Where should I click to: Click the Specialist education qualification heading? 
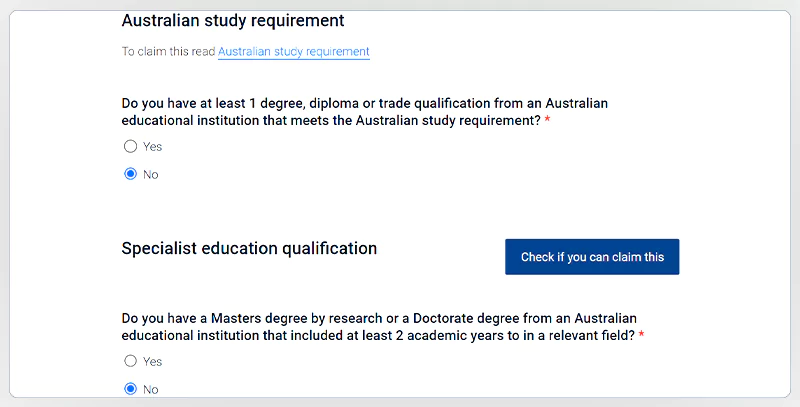249,248
